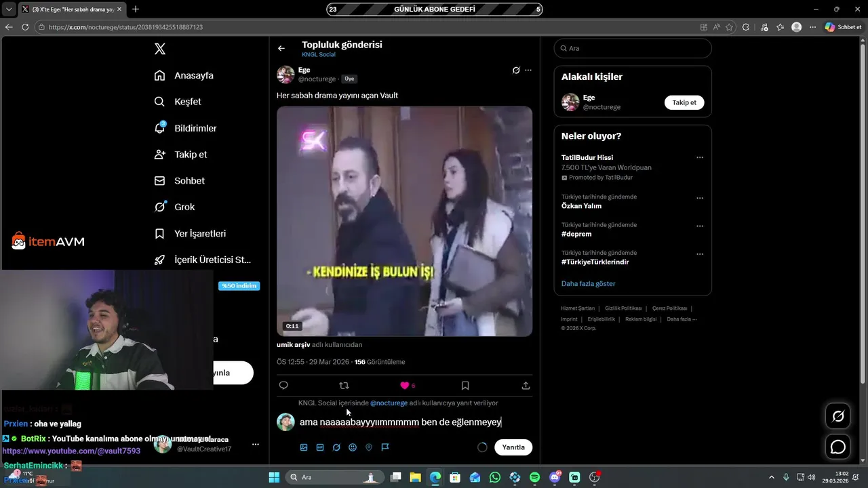
Task: Open #TürkiyeTürklerindir trend
Action: point(595,262)
